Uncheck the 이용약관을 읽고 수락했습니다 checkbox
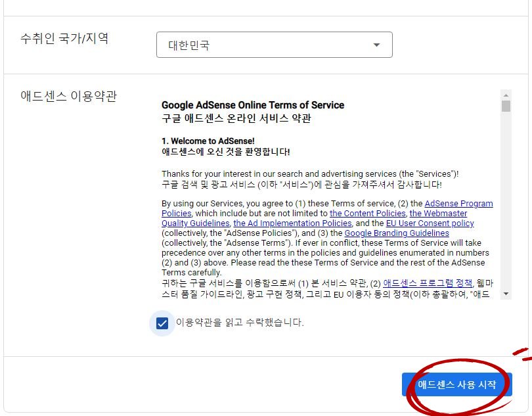The height and width of the screenshot is (416, 532). pyautogui.click(x=162, y=323)
